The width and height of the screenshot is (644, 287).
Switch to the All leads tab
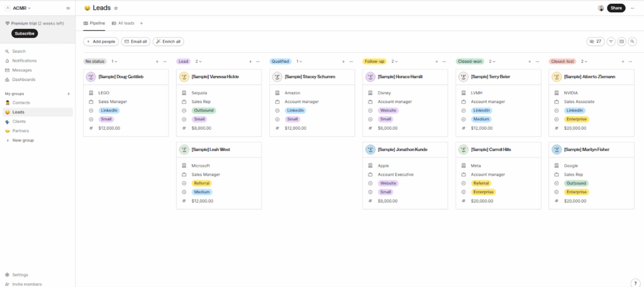point(123,23)
